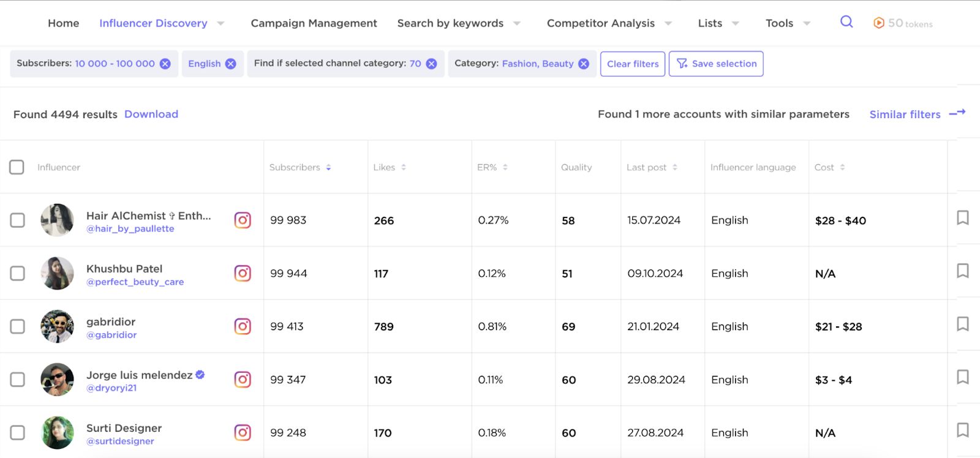
Task: Check the Surti Designer row checkbox
Action: point(17,433)
